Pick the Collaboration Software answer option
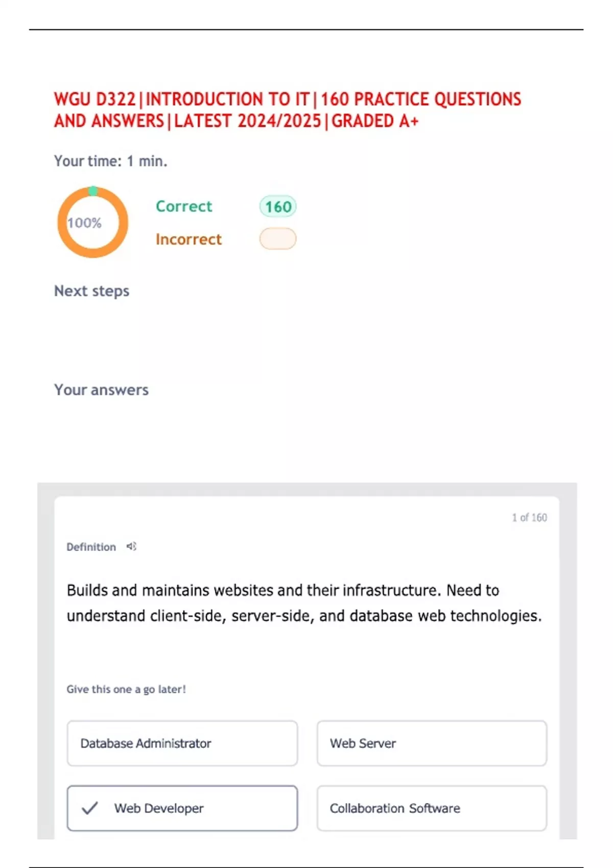Image resolution: width=613 pixels, height=868 pixels. click(432, 808)
